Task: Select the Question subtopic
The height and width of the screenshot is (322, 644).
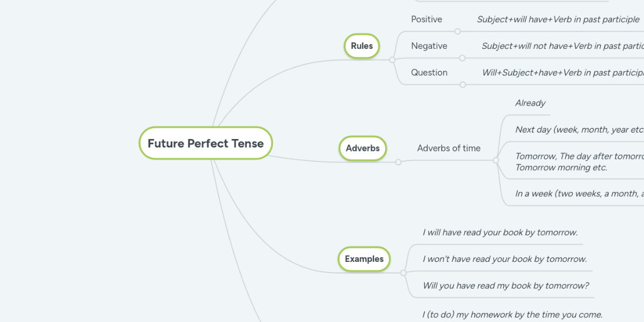Action: point(429,72)
